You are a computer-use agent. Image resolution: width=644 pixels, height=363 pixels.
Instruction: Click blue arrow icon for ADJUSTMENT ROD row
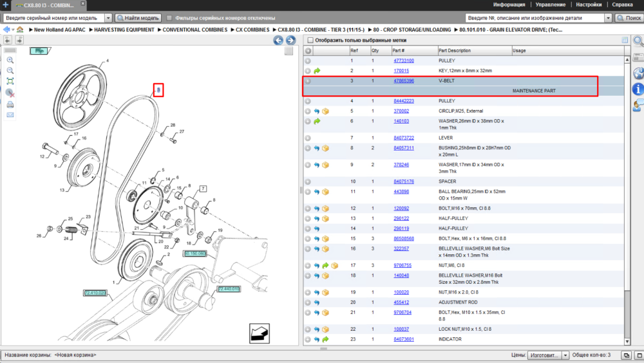[317, 302]
